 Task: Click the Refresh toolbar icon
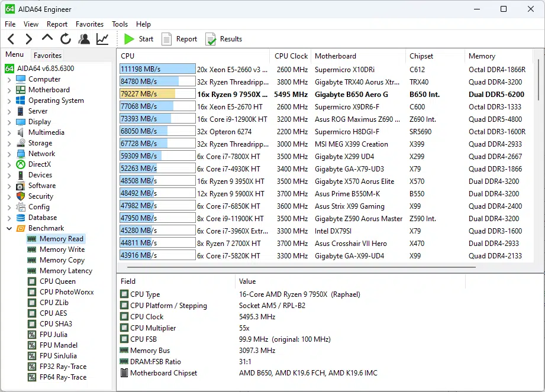pyautogui.click(x=66, y=39)
